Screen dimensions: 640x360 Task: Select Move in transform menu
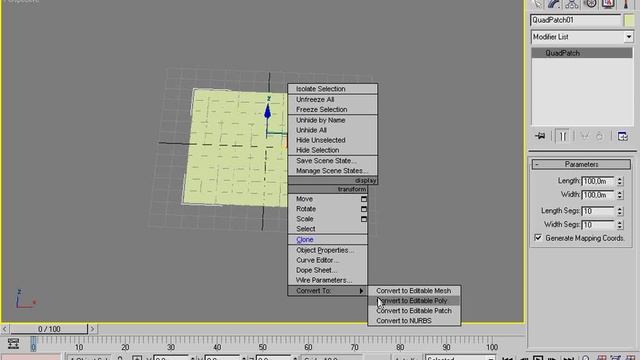coord(304,199)
